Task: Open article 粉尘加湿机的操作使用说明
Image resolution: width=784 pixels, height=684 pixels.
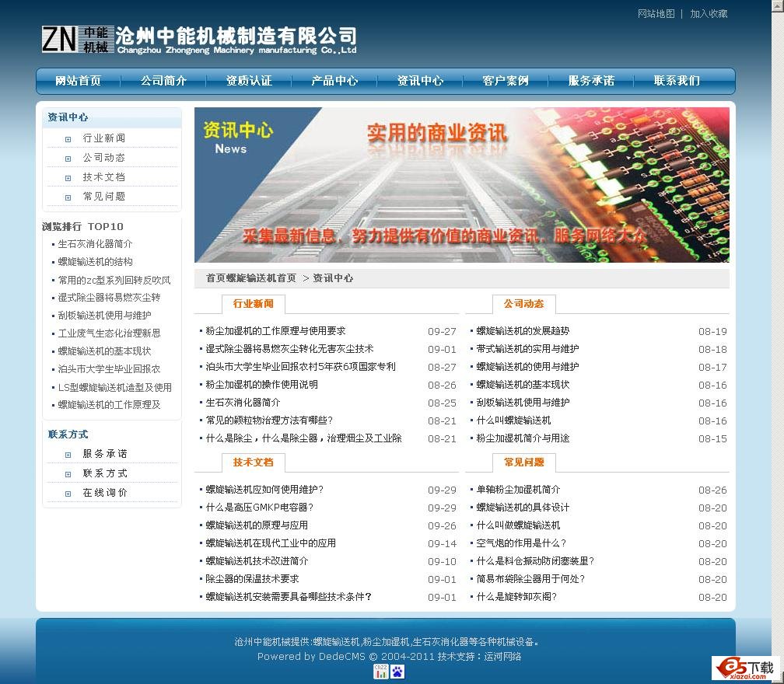Action: pos(261,385)
